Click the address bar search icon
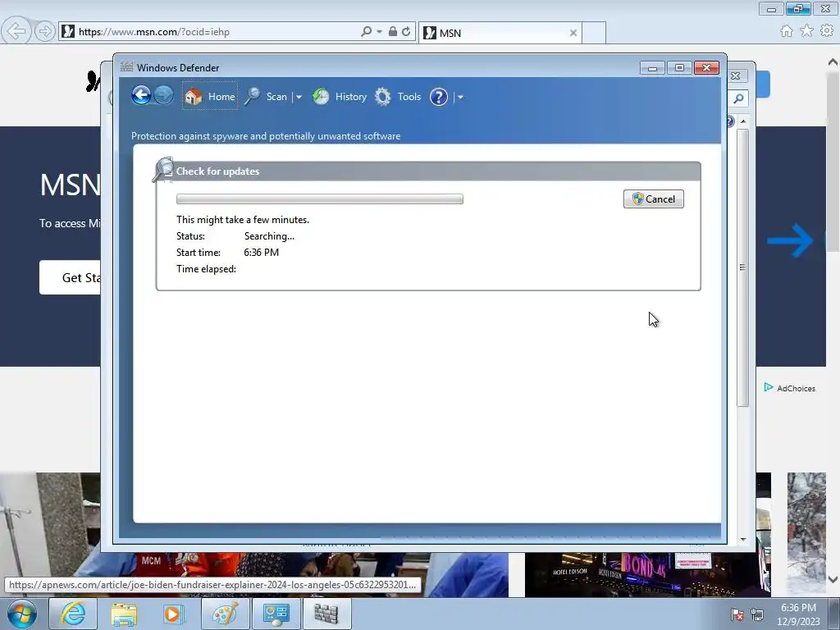The width and height of the screenshot is (840, 630). (366, 32)
